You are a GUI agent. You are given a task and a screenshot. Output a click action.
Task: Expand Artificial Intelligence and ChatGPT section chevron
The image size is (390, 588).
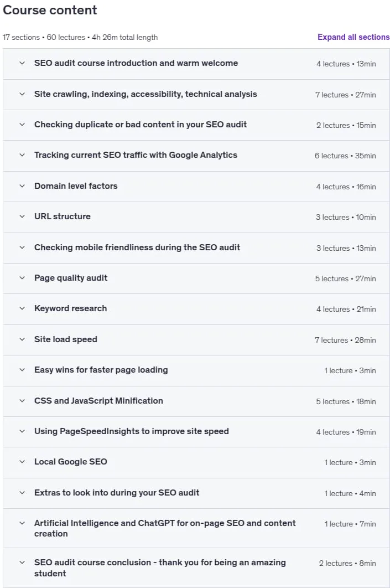(22, 523)
